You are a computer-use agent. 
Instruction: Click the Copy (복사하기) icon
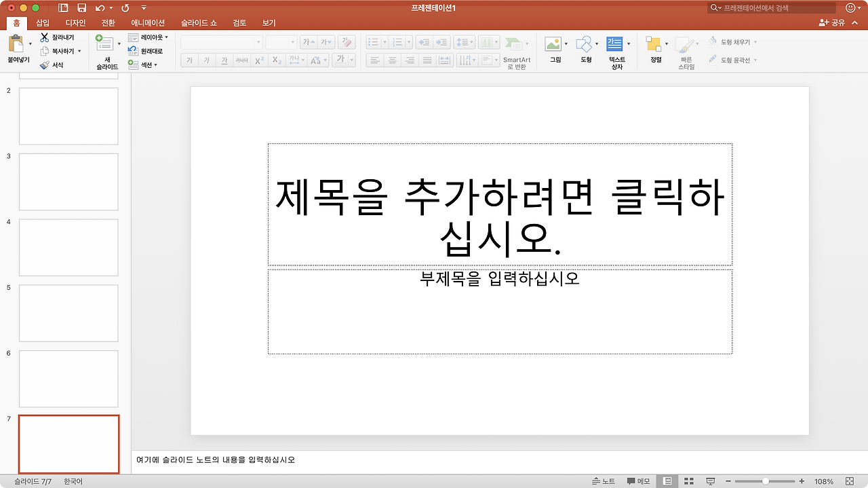[x=45, y=51]
